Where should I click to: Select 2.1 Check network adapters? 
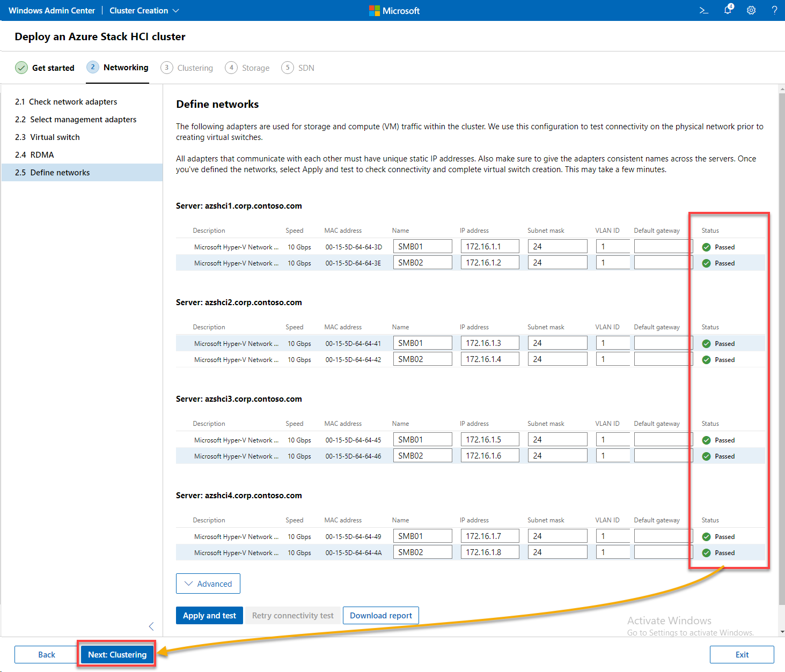[82, 102]
